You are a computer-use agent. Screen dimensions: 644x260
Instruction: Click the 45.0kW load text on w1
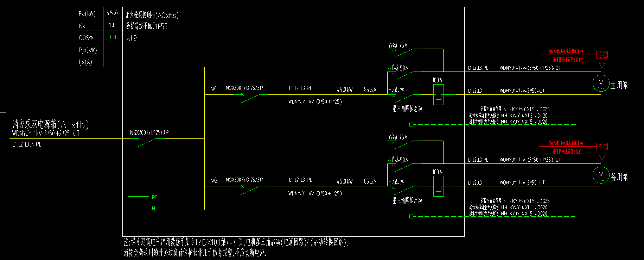click(345, 90)
